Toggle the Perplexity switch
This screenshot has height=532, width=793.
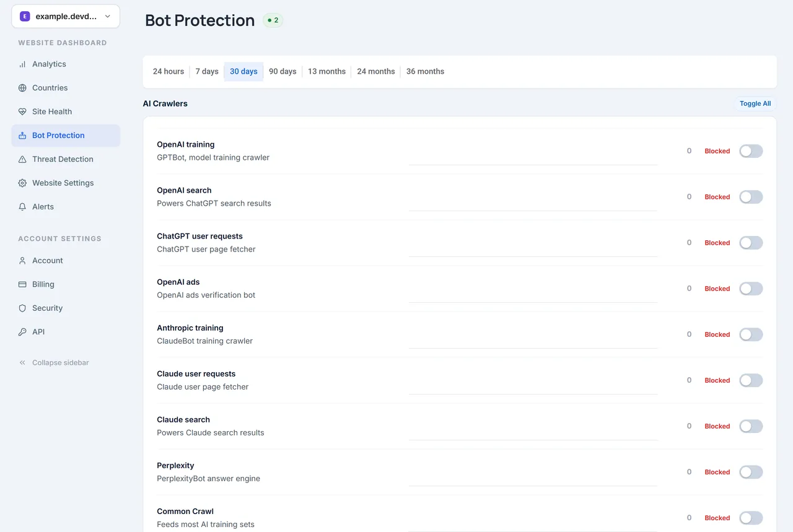click(x=751, y=472)
